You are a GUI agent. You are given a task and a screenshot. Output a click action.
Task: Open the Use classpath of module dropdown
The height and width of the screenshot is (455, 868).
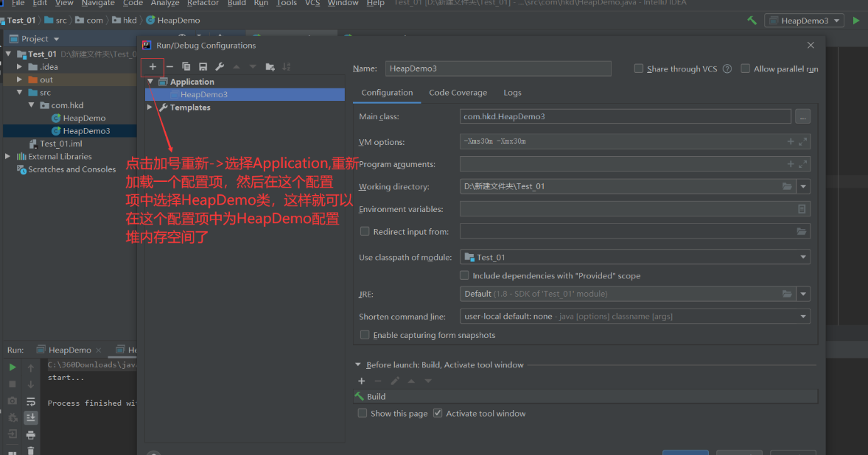(803, 257)
